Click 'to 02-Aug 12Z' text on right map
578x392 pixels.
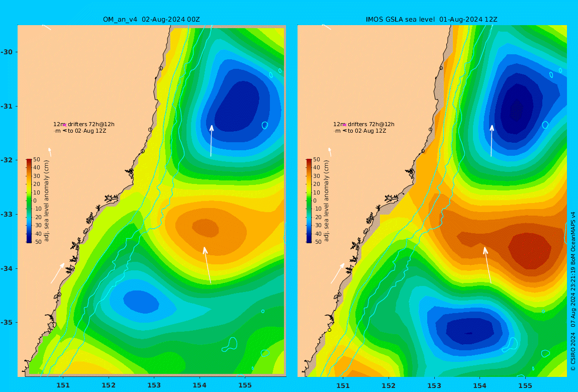[367, 131]
